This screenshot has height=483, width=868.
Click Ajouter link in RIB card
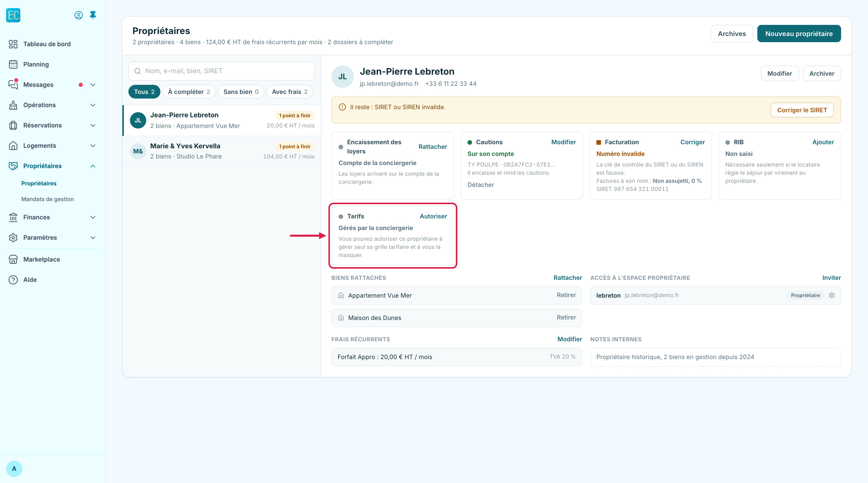click(x=823, y=142)
